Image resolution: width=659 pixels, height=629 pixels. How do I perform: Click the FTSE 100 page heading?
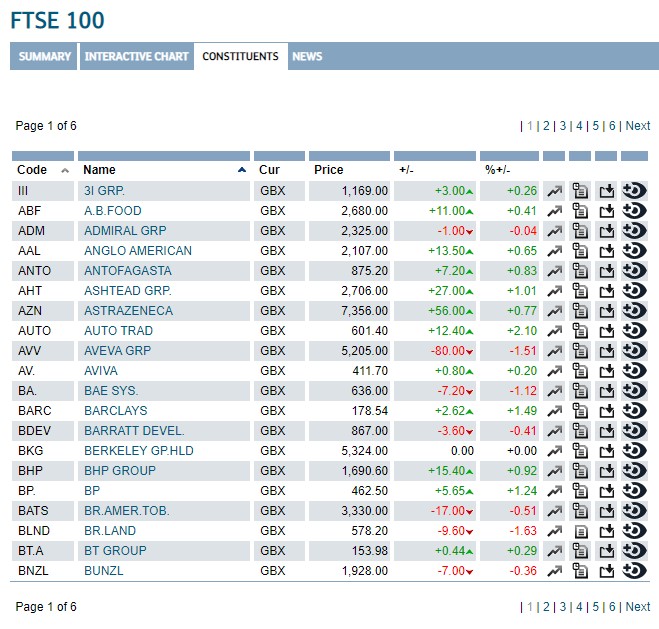click(57, 20)
